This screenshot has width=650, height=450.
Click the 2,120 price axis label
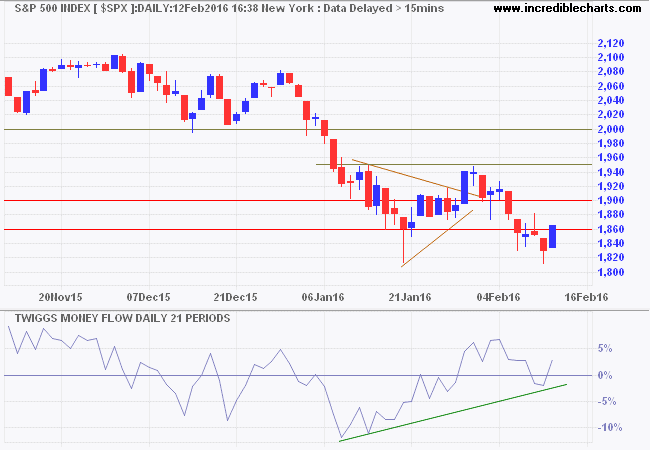click(611, 43)
